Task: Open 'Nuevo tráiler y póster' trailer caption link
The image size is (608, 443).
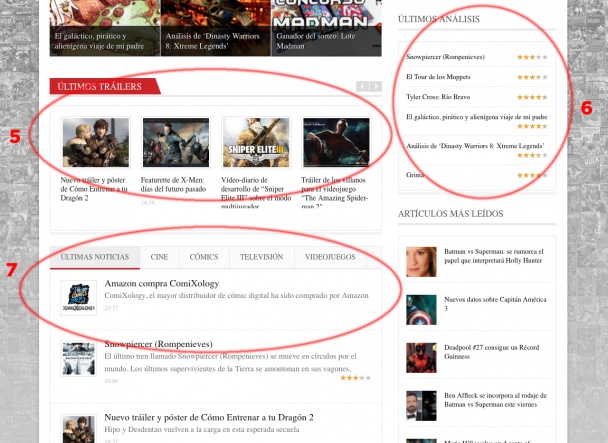Action: [94, 189]
